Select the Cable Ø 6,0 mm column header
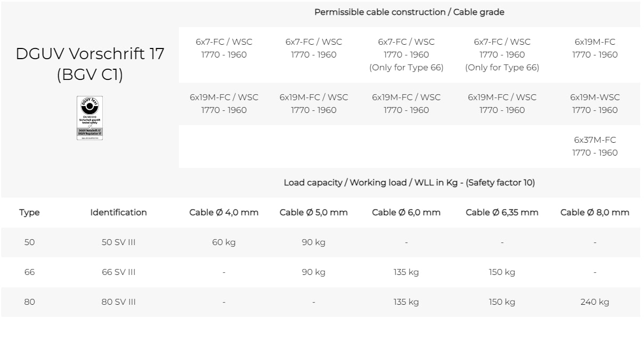This screenshot has height=341, width=644. [x=406, y=213]
